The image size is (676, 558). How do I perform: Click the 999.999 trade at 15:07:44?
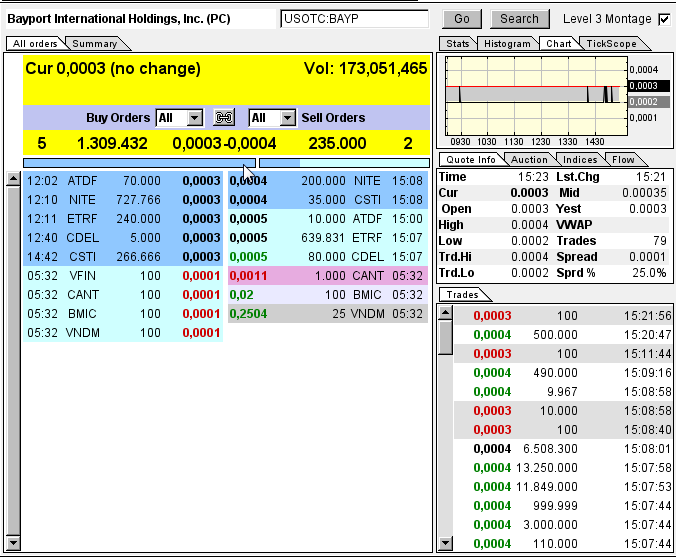coord(563,505)
